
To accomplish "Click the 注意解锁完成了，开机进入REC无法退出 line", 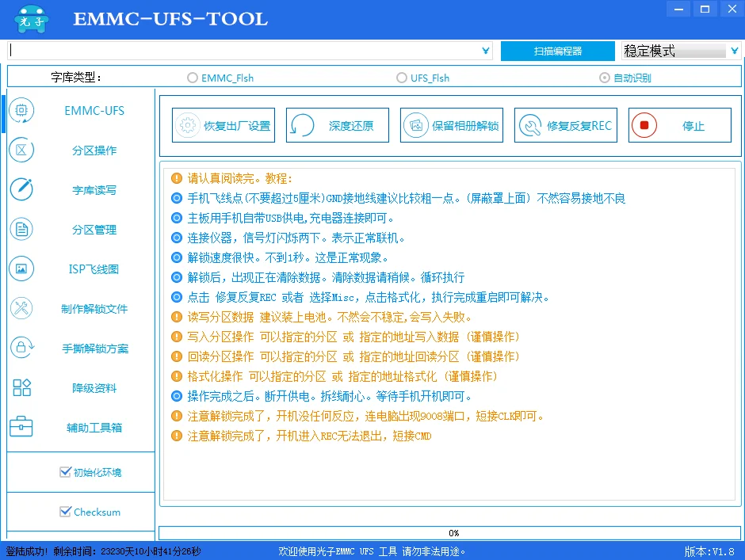I will coord(309,436).
